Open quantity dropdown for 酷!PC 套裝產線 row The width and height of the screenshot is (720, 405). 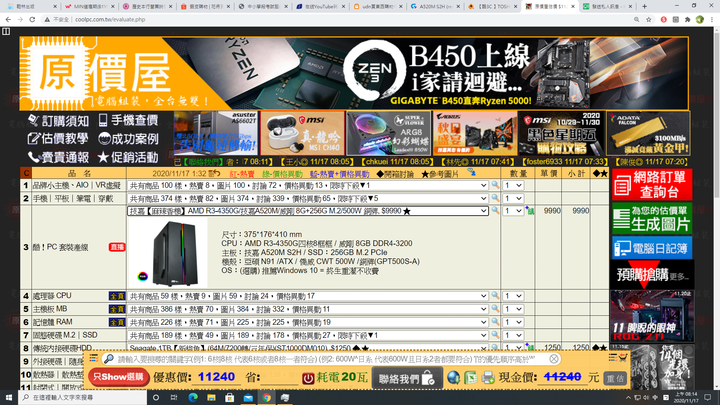pyautogui.click(x=512, y=211)
